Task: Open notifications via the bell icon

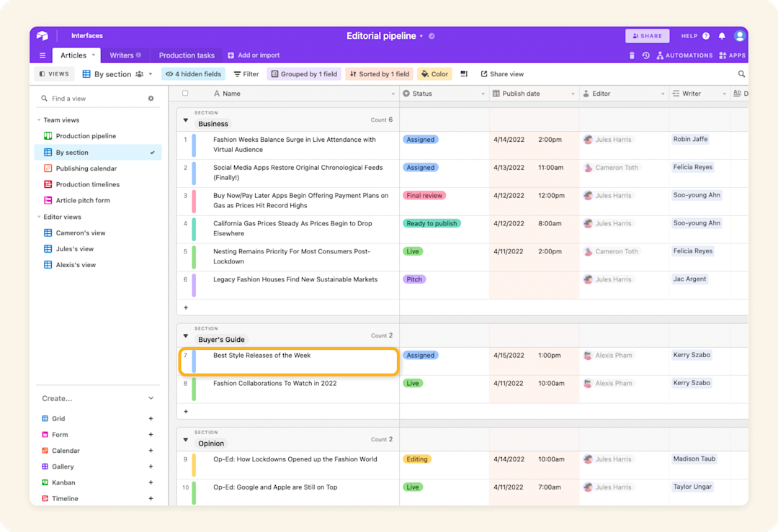Action: tap(721, 35)
